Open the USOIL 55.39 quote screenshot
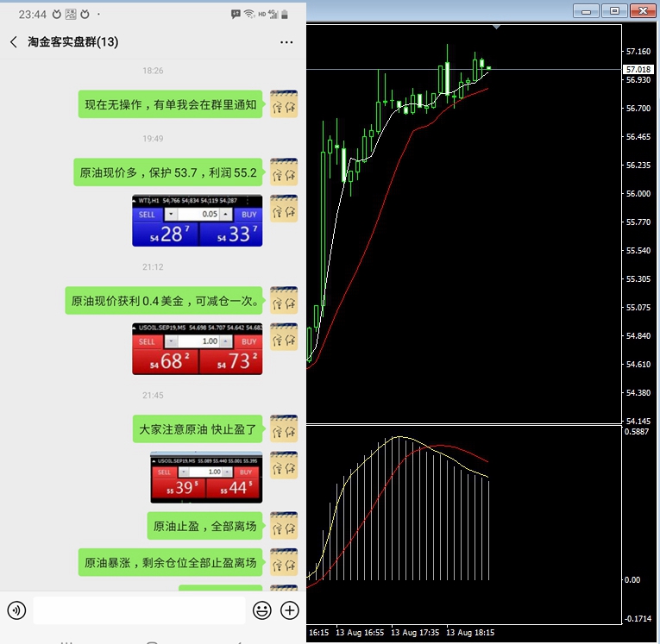This screenshot has height=644, width=660. coord(206,478)
